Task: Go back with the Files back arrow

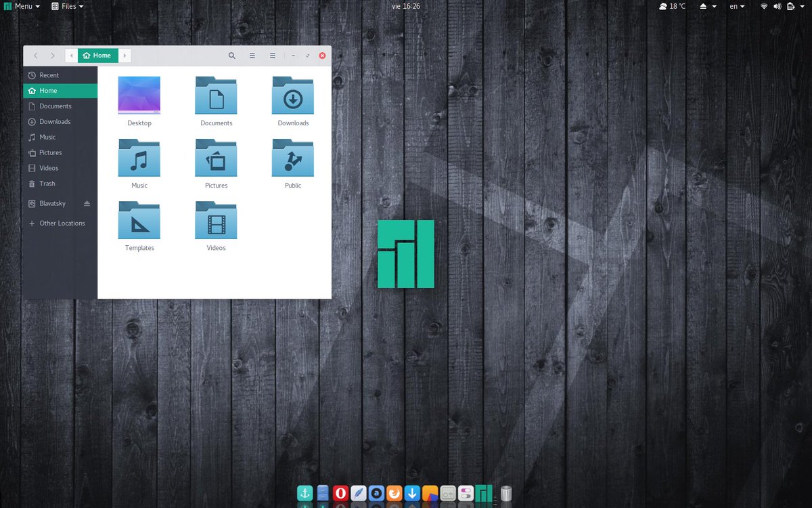Action: pyautogui.click(x=35, y=56)
